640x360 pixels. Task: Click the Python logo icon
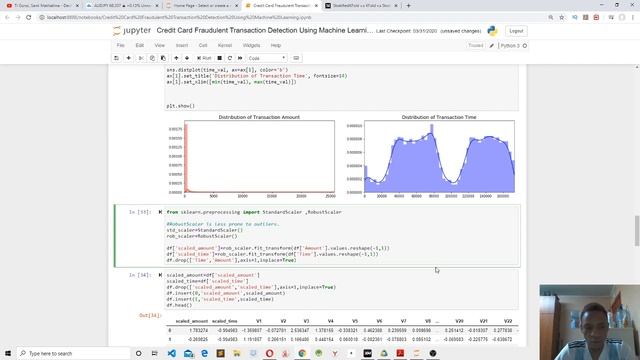492,31
